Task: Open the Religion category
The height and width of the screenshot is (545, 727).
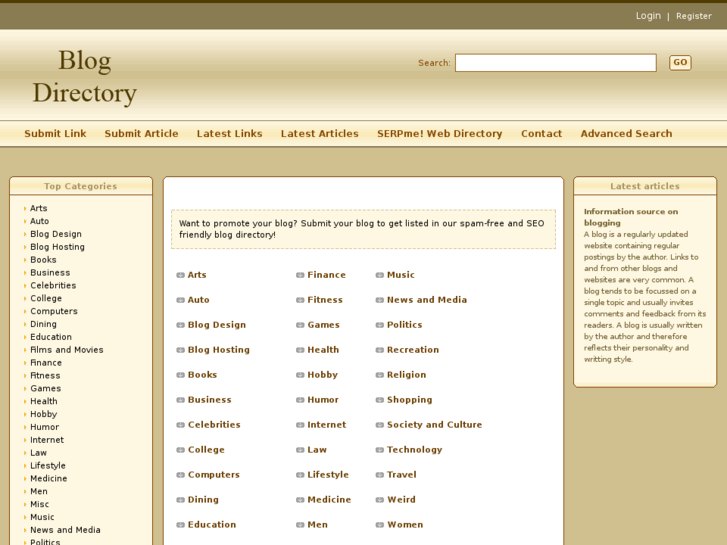Action: [x=407, y=375]
